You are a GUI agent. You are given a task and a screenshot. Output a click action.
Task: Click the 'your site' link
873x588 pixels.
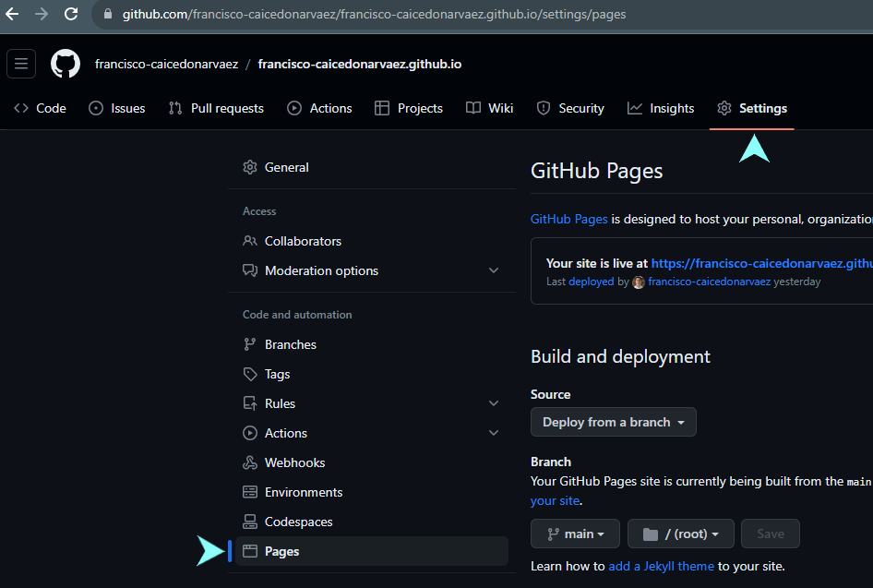[555, 500]
